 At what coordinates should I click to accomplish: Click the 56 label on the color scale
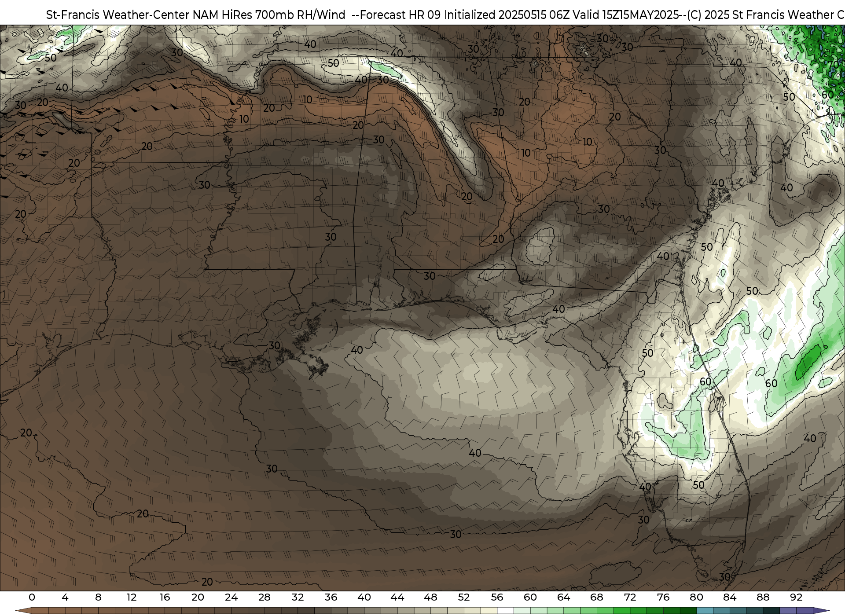(497, 597)
